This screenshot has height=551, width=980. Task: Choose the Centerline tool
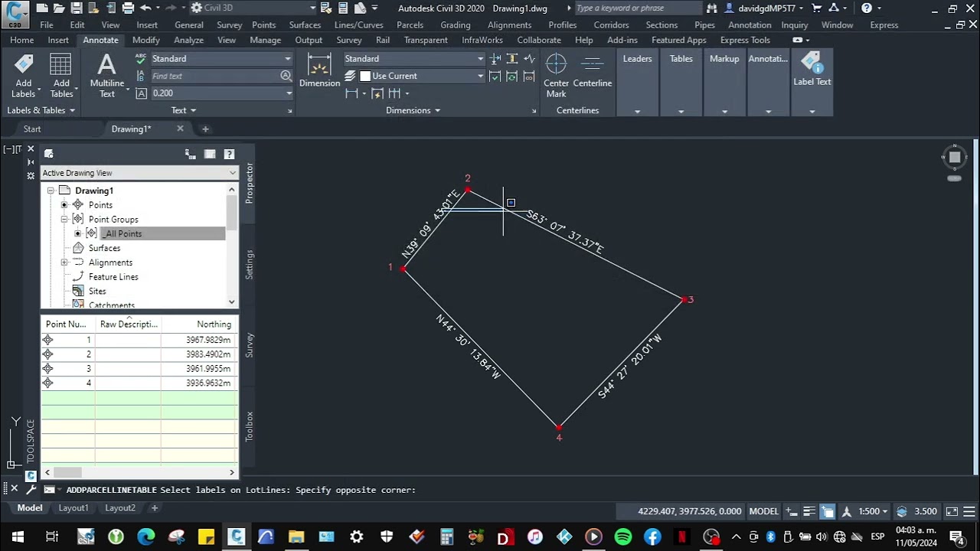[x=593, y=70]
